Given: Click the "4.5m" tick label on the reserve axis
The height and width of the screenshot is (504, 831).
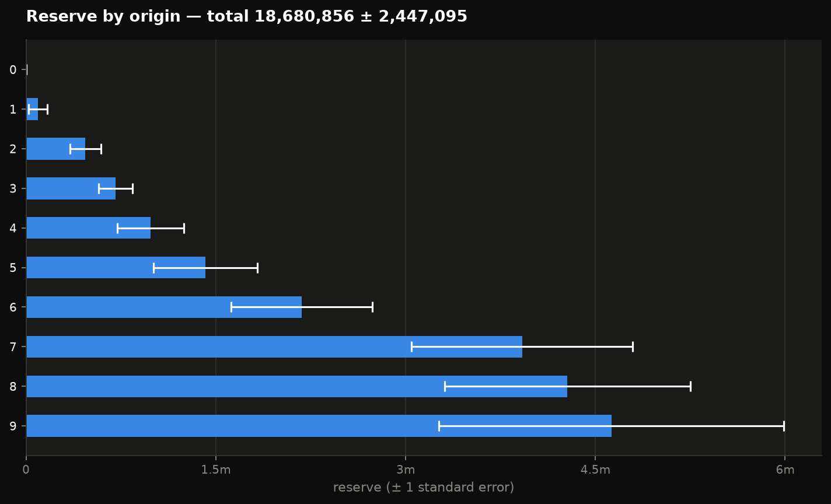Looking at the screenshot, I should coord(595,470).
